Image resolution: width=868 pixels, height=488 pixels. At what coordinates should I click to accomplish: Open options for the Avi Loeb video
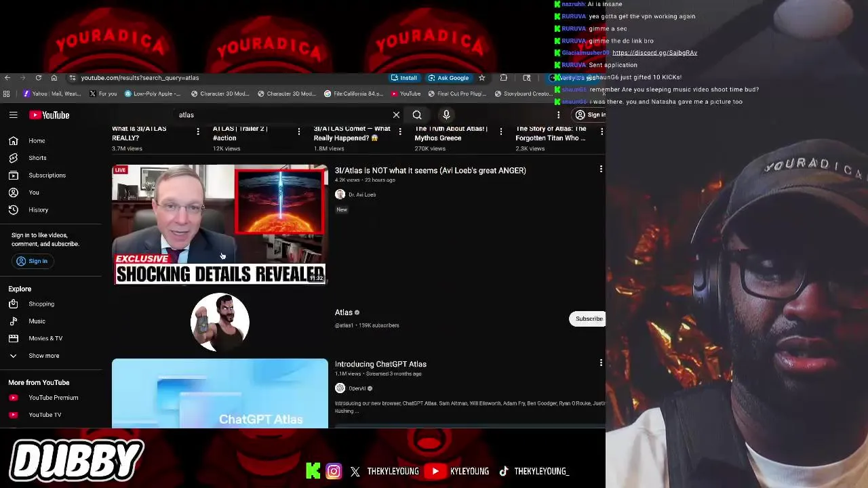click(x=601, y=169)
